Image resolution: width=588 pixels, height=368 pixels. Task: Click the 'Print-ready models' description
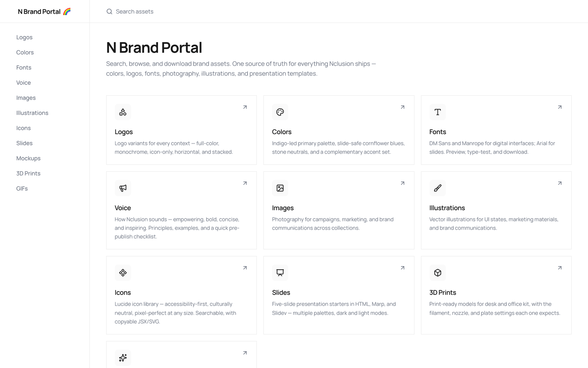click(x=495, y=308)
